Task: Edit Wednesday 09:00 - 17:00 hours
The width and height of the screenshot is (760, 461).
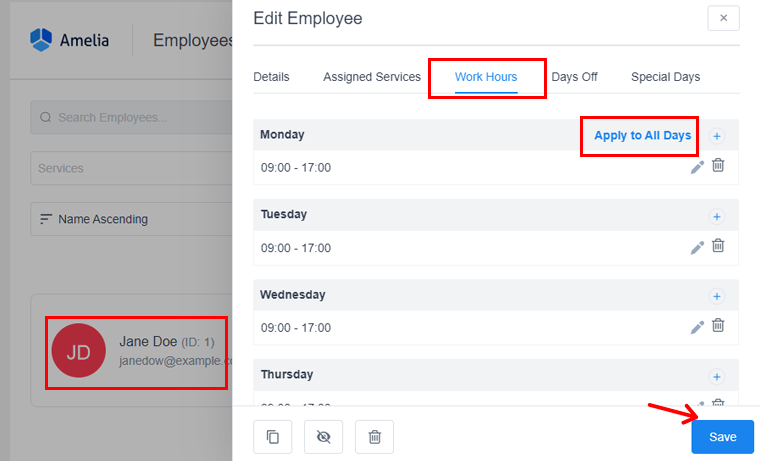Action: [697, 328]
